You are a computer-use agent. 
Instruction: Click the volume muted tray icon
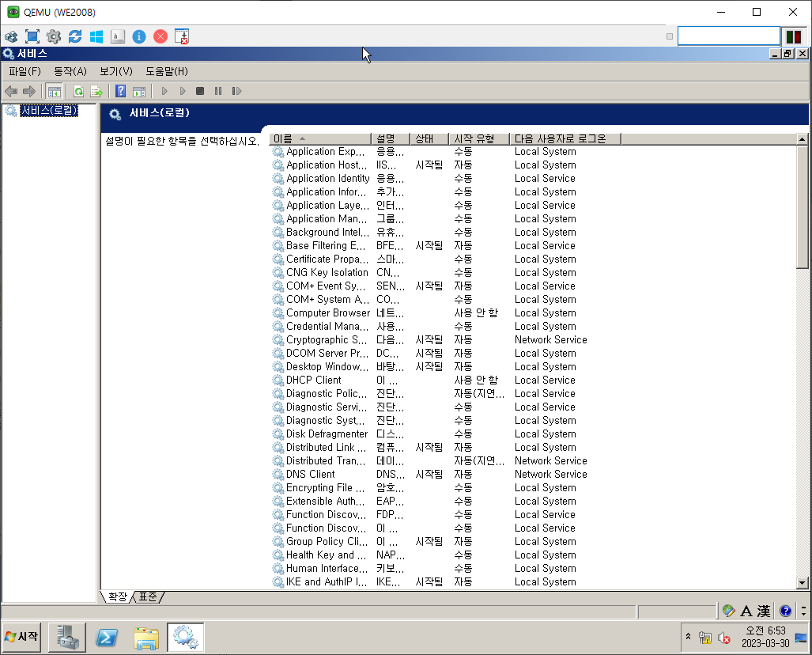724,638
